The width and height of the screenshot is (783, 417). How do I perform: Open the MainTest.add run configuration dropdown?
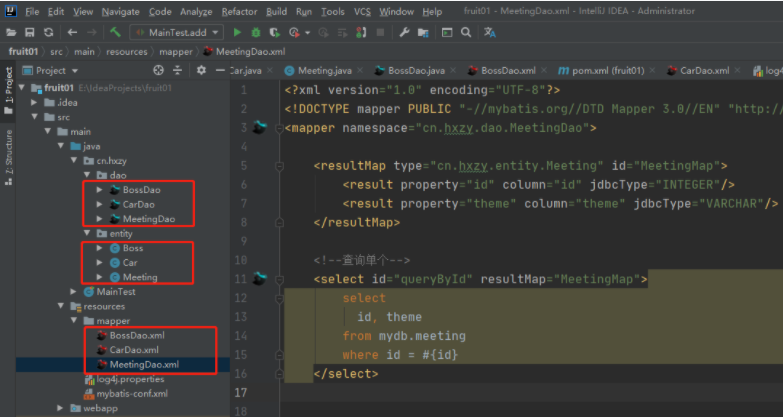(x=177, y=32)
